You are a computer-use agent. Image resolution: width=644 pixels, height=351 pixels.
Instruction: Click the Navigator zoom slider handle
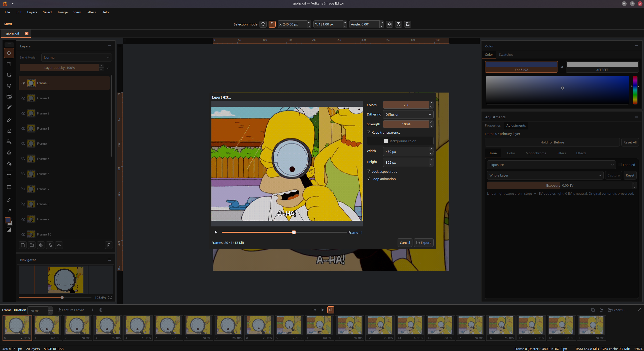point(62,298)
